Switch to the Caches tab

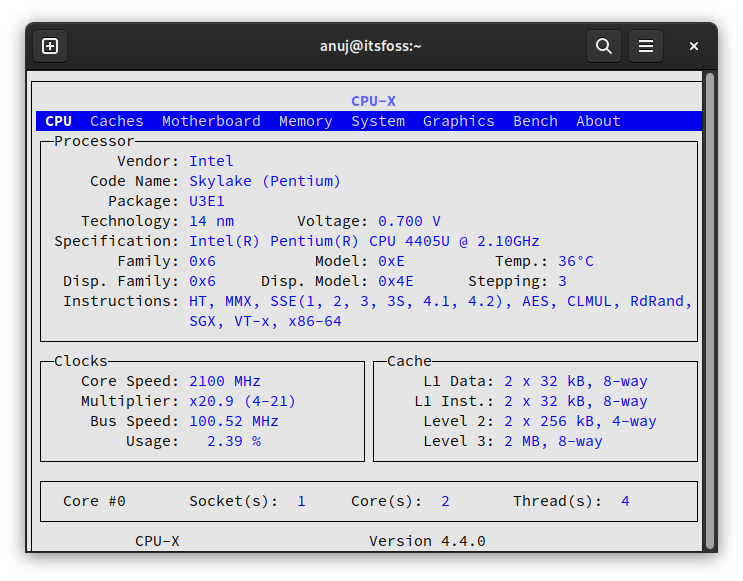coord(117,121)
